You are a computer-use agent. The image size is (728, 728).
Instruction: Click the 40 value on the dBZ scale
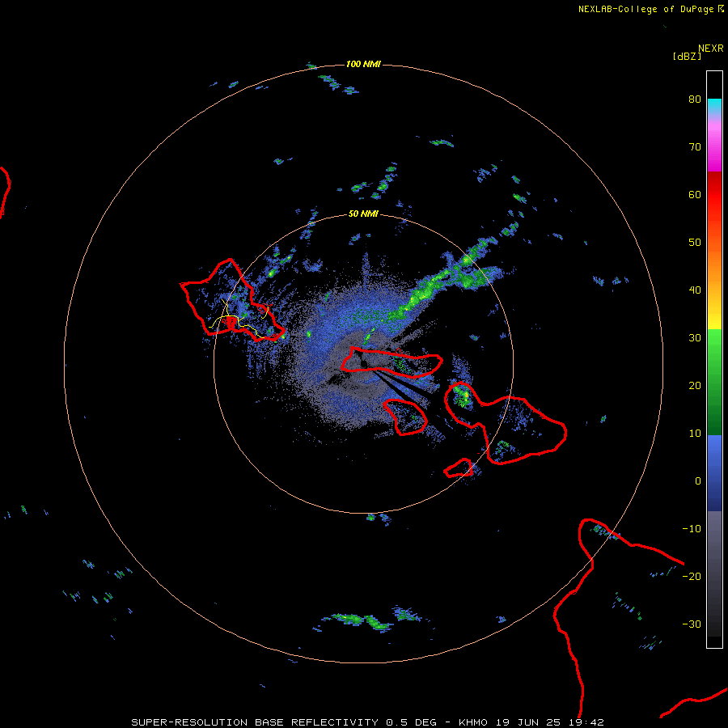pos(695,290)
